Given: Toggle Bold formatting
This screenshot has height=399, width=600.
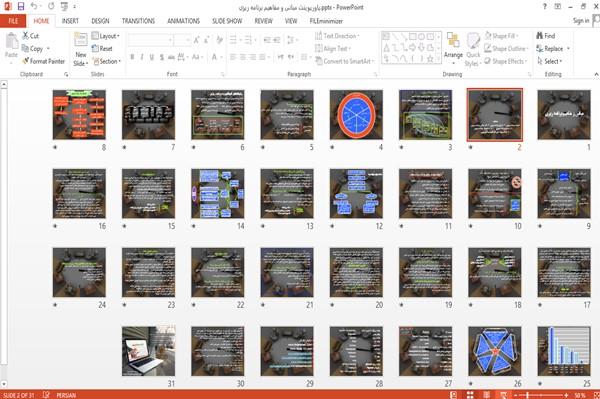Looking at the screenshot, I should (132, 57).
